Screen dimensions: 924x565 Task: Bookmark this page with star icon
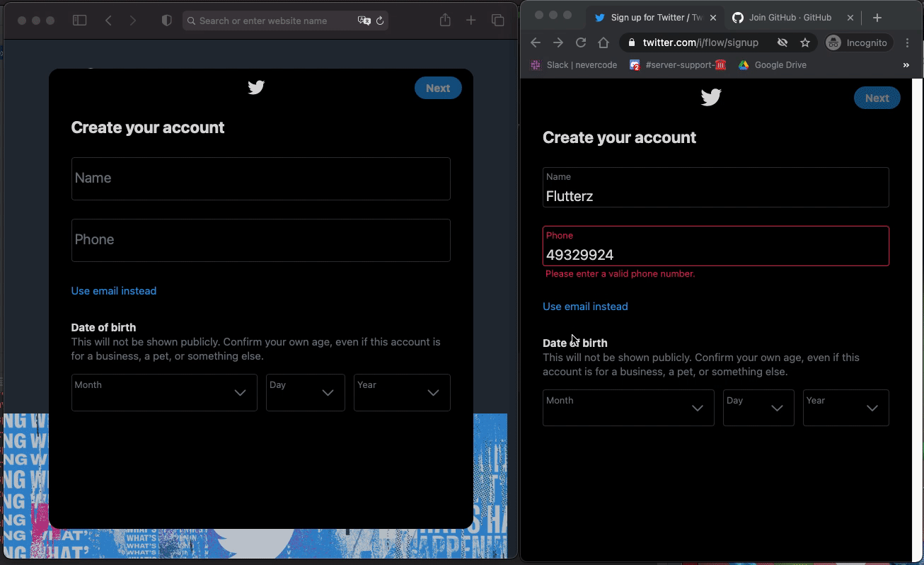pos(805,42)
